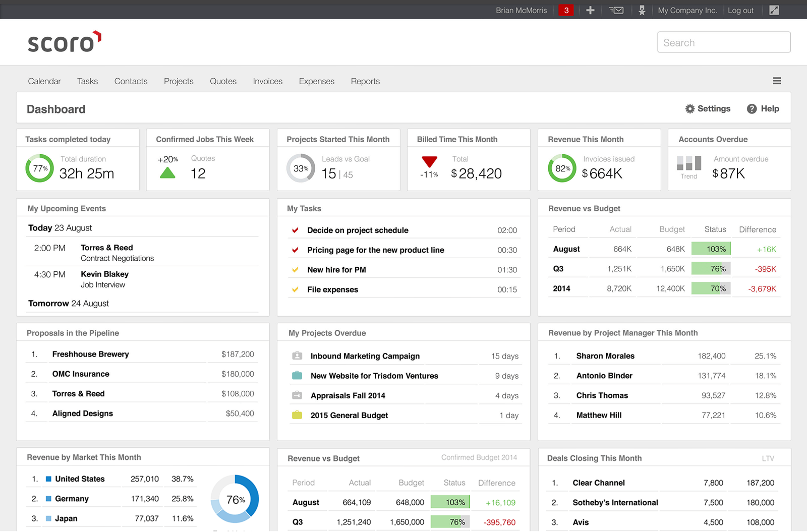Viewport: 807px width, 532px height.
Task: Click the $28,420 billed total value
Action: point(477,173)
